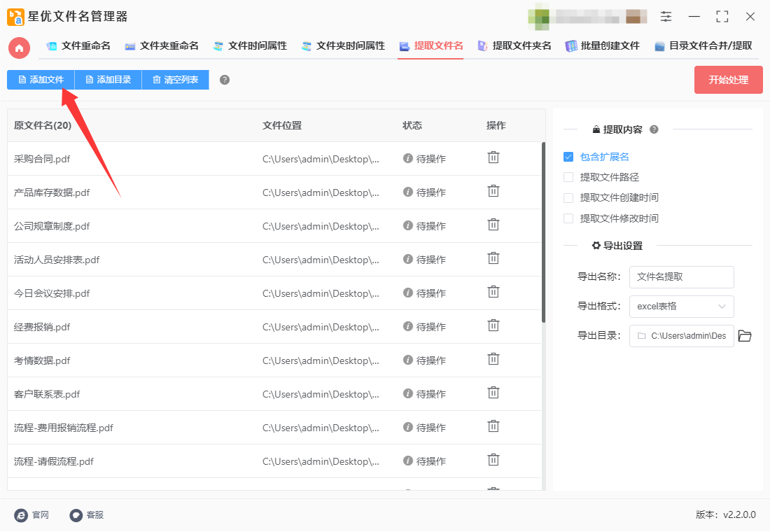Click the status info icon for 公司规章制度.pdf
The width and height of the screenshot is (770, 532).
pyautogui.click(x=407, y=225)
